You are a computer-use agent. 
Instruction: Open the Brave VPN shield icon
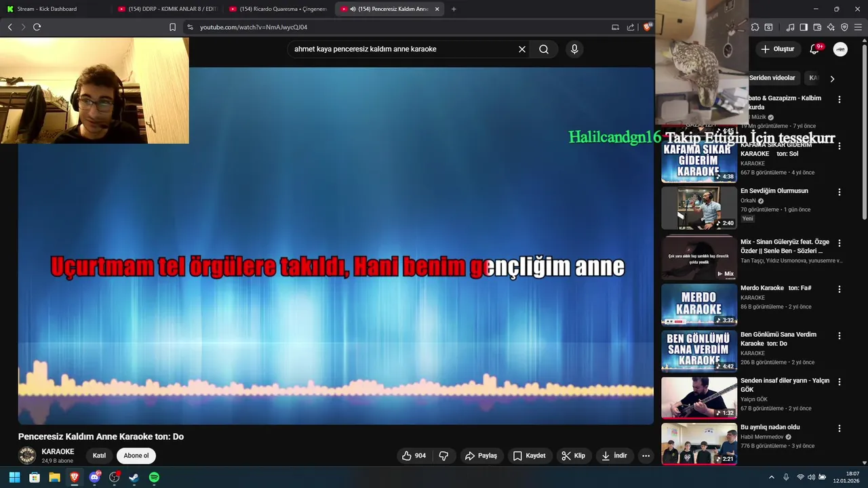pyautogui.click(x=844, y=27)
